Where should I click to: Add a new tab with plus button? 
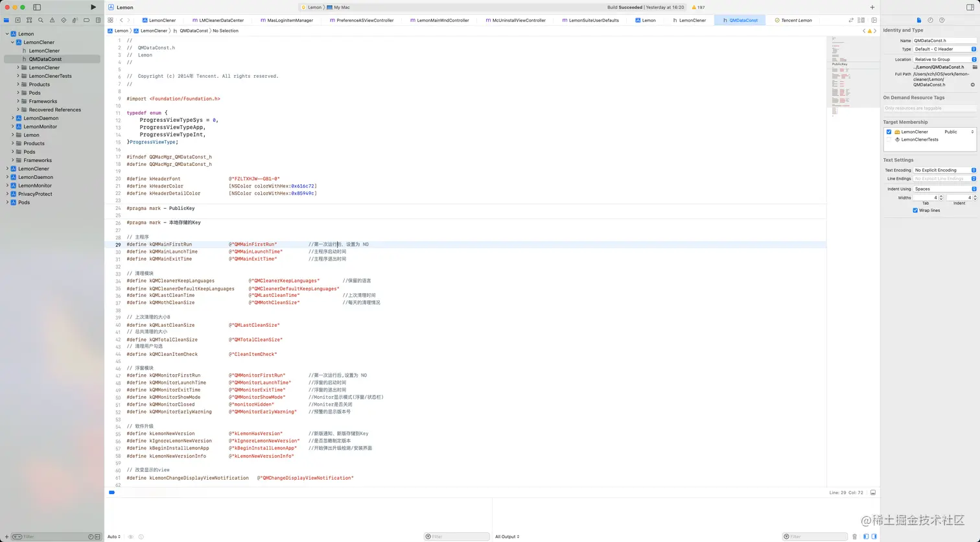(x=872, y=7)
